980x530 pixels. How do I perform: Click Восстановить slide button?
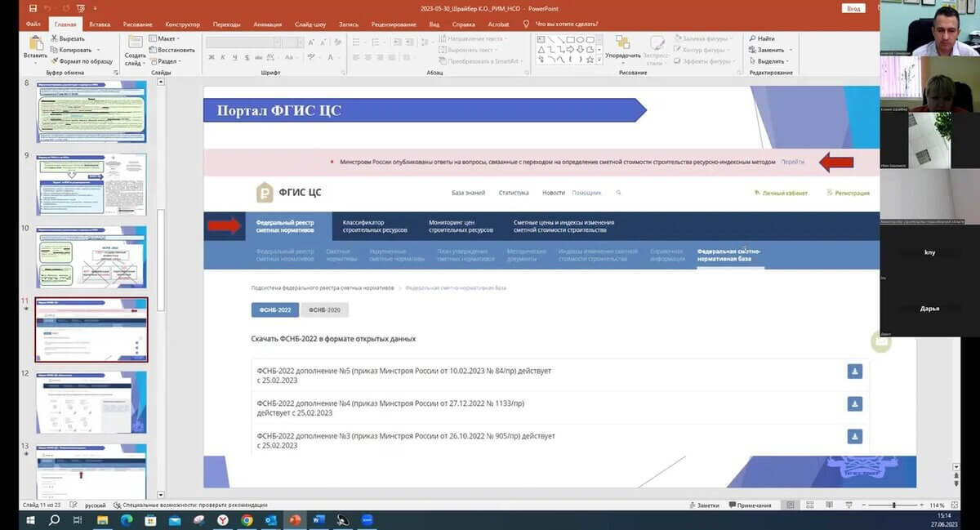tap(171, 50)
